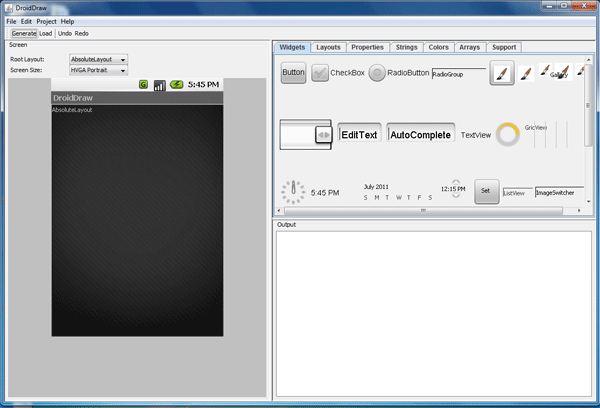Switch to the Strings tab

tap(406, 47)
